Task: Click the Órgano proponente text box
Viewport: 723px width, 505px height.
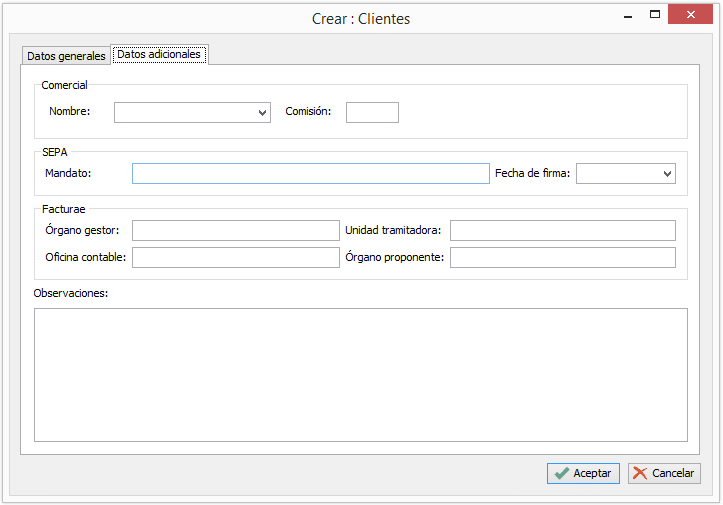Action: coord(562,258)
